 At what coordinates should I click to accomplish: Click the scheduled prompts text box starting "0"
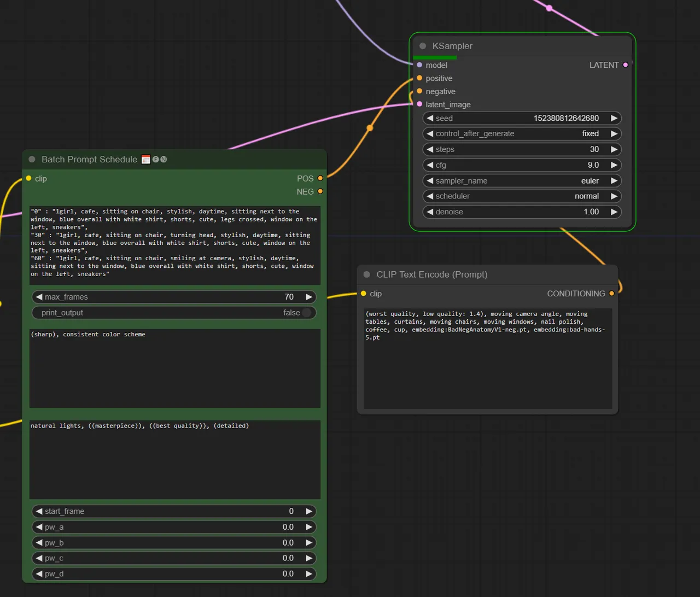coord(175,245)
